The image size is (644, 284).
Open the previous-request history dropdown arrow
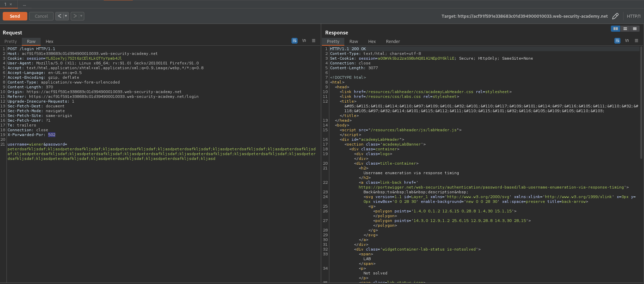tap(66, 16)
